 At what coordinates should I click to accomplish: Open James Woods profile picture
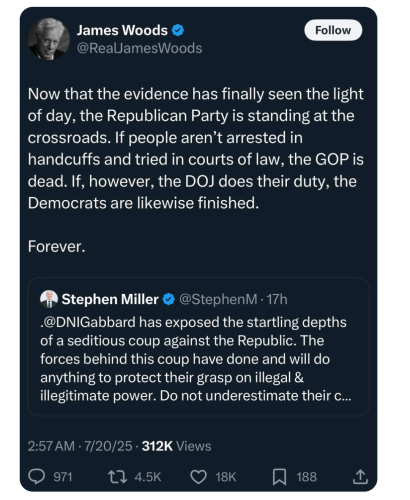pos(49,39)
